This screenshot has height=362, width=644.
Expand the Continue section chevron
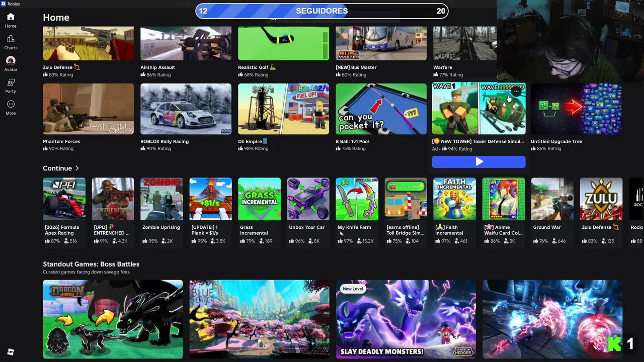point(77,168)
